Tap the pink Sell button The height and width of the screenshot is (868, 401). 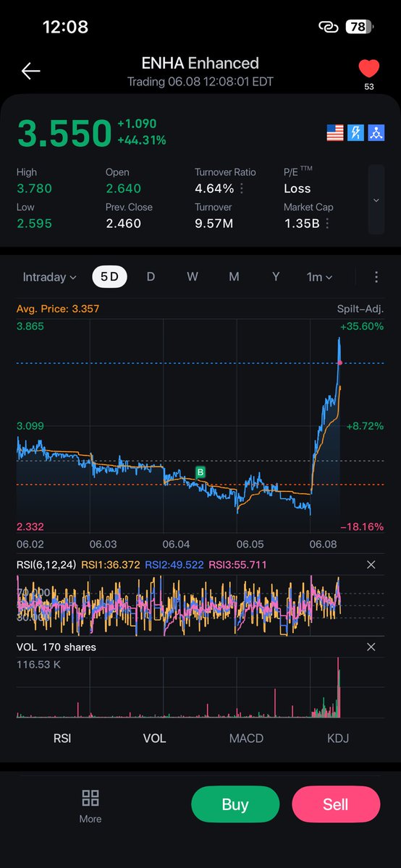pos(336,804)
